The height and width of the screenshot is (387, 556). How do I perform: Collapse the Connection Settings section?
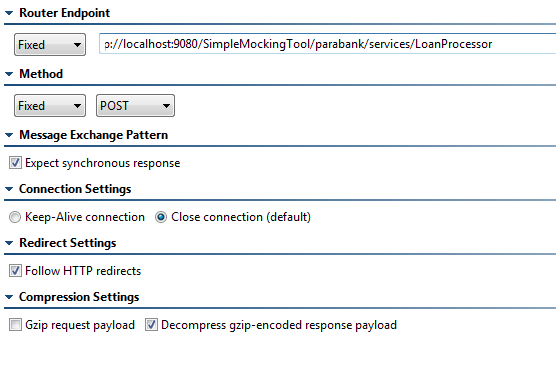[x=9, y=189]
